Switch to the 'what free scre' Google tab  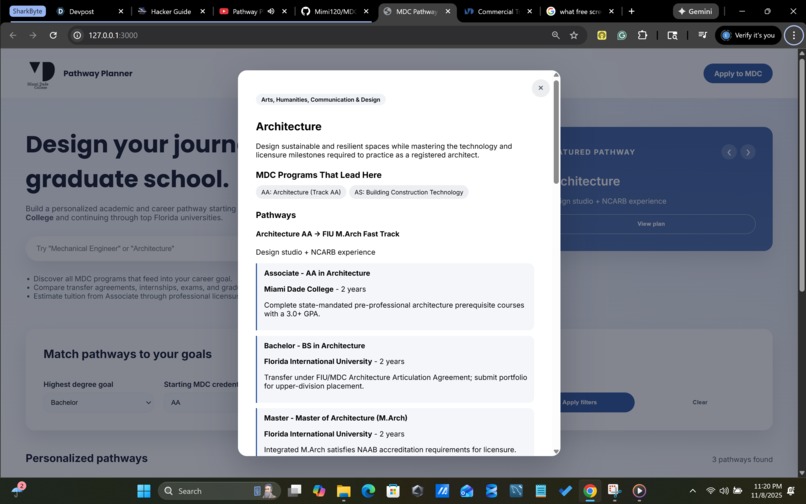(x=580, y=11)
